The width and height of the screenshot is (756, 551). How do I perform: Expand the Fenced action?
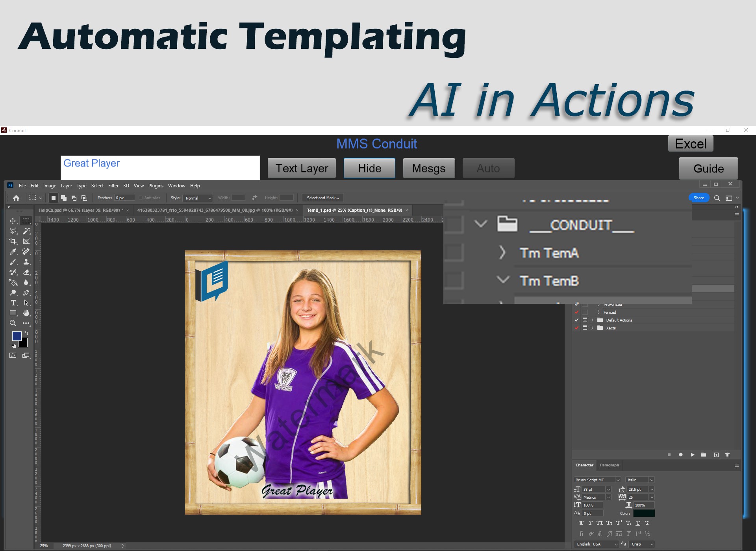click(x=599, y=312)
